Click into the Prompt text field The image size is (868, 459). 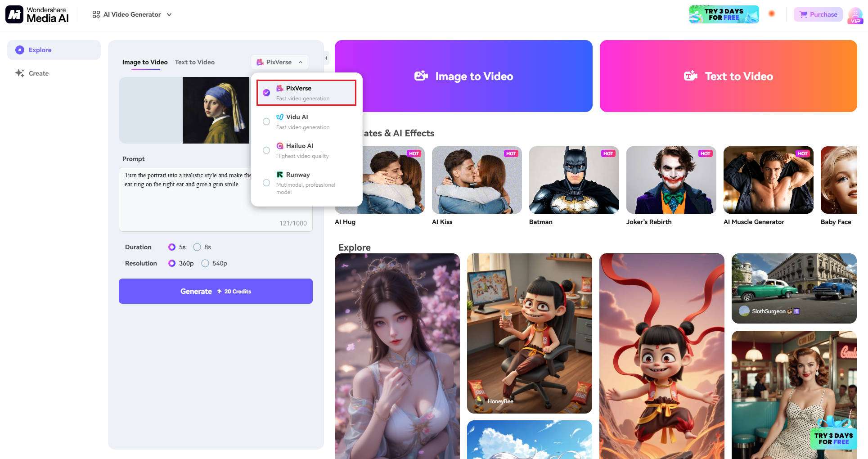(x=216, y=199)
